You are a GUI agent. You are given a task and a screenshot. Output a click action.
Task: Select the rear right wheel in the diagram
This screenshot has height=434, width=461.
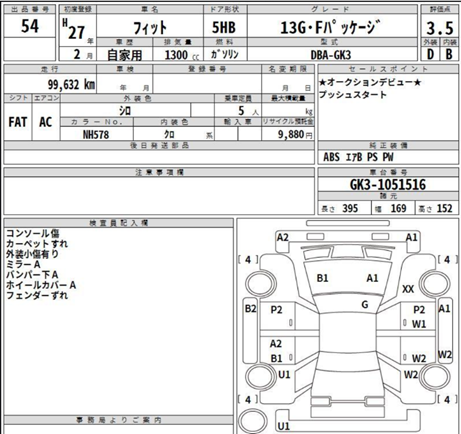tap(436, 376)
